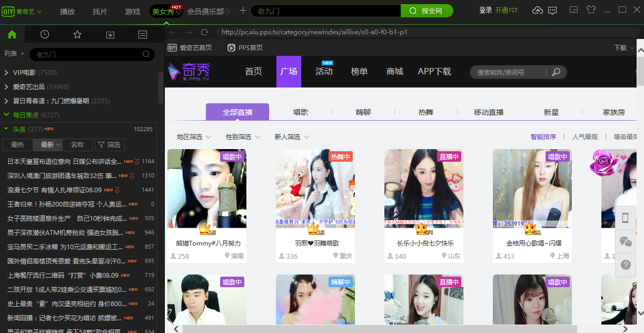
Task: Click the cloud upload icon
Action: (x=538, y=11)
